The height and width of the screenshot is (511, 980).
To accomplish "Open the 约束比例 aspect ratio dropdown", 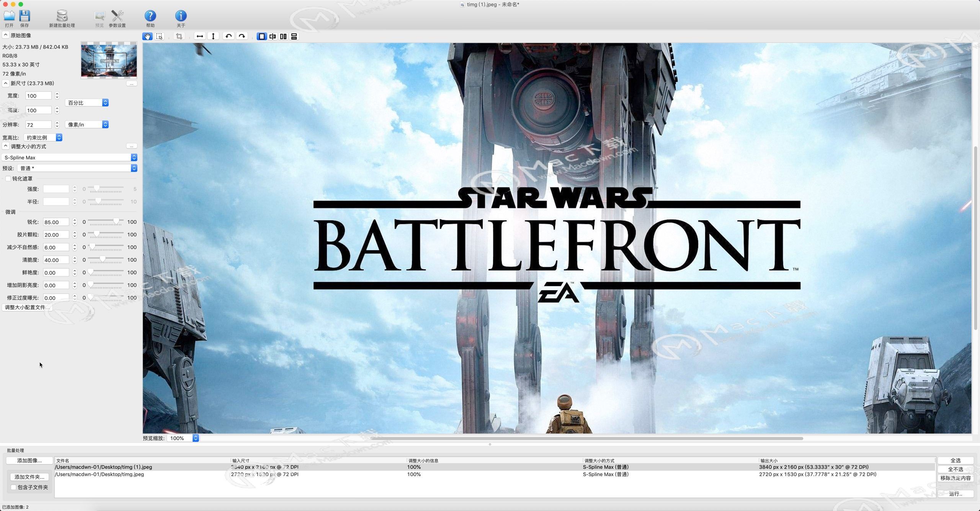I will [43, 138].
